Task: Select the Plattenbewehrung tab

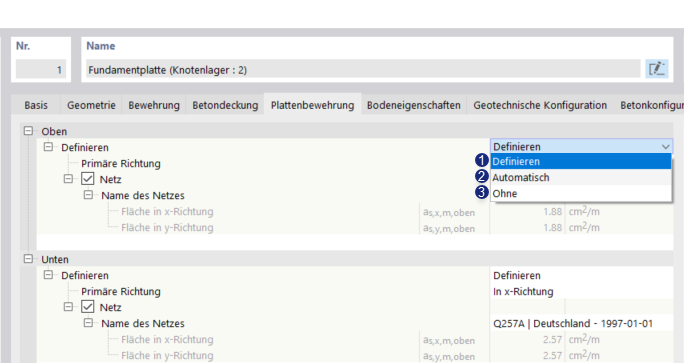Action: point(312,105)
